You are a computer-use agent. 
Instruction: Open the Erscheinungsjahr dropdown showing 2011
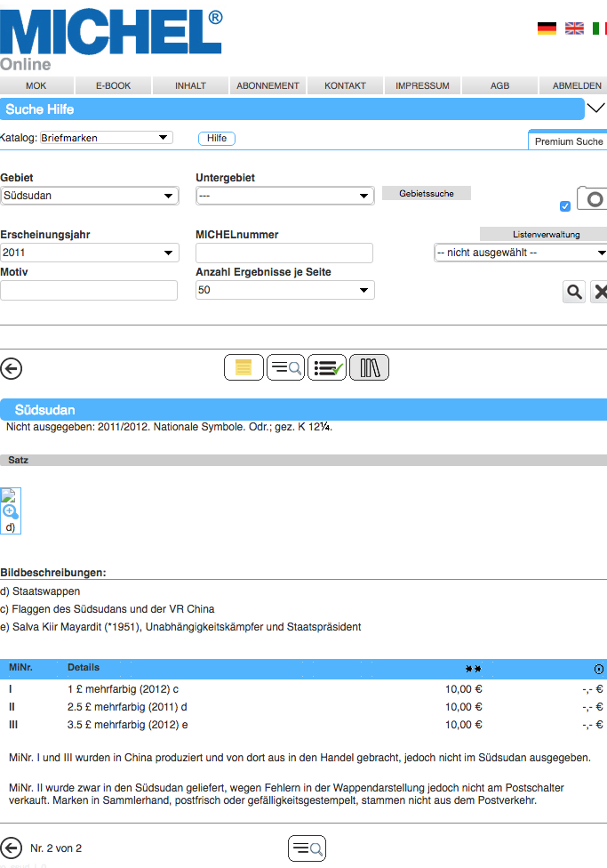click(89, 253)
